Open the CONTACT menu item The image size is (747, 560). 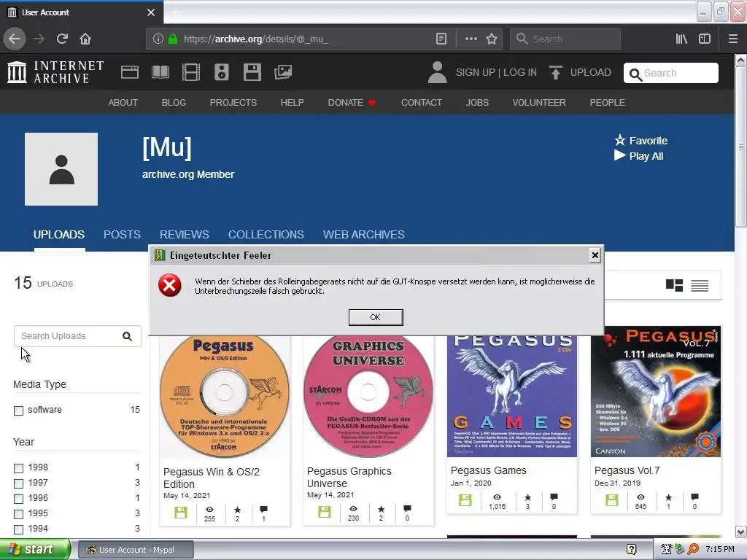pyautogui.click(x=422, y=102)
